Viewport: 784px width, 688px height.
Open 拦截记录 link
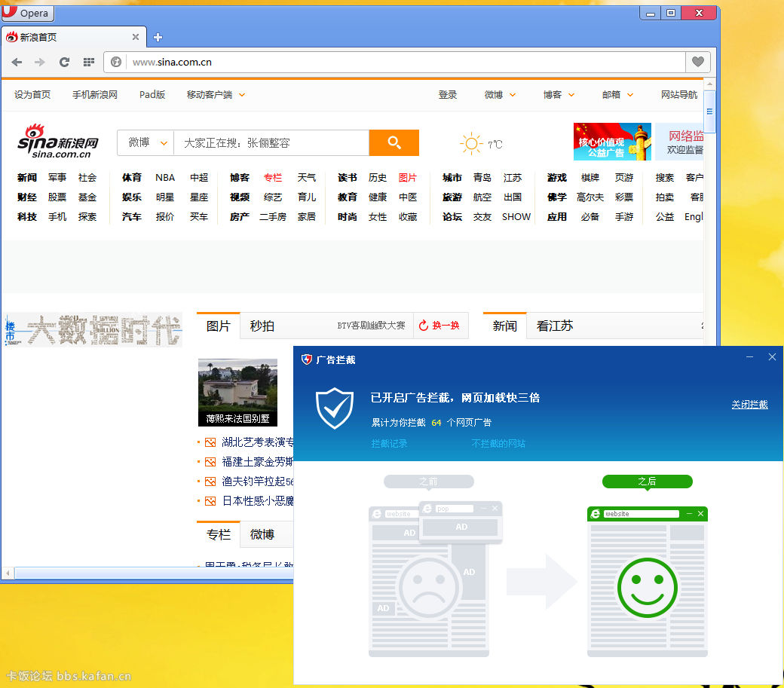(x=389, y=444)
